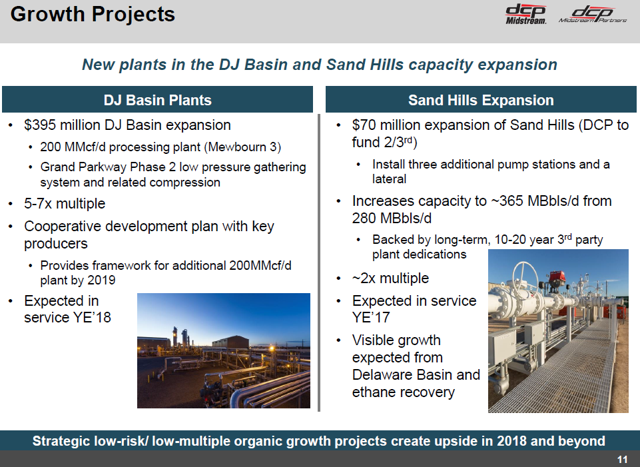The image size is (640, 467).
Task: Click the Install three additional pump stations line
Action: coord(491,171)
